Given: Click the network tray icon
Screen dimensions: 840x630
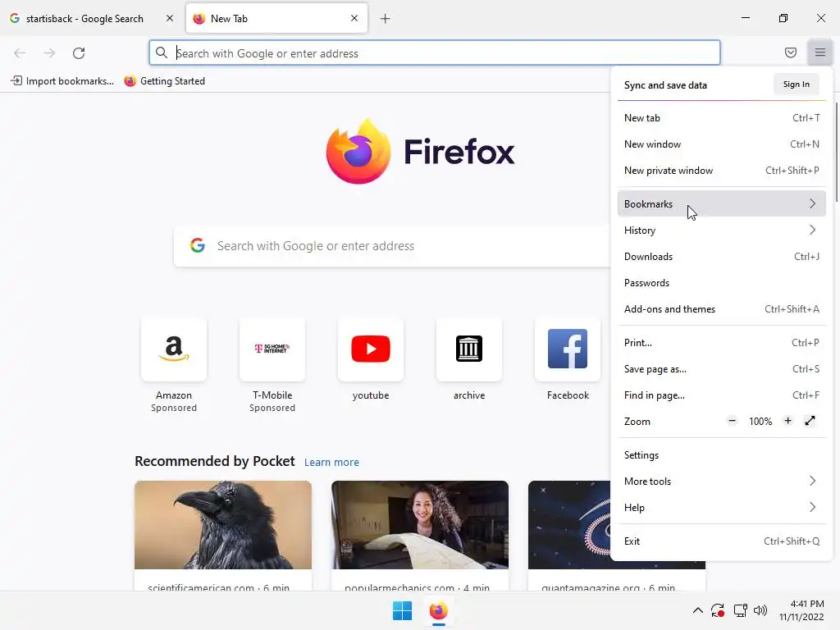Looking at the screenshot, I should pos(741,610).
